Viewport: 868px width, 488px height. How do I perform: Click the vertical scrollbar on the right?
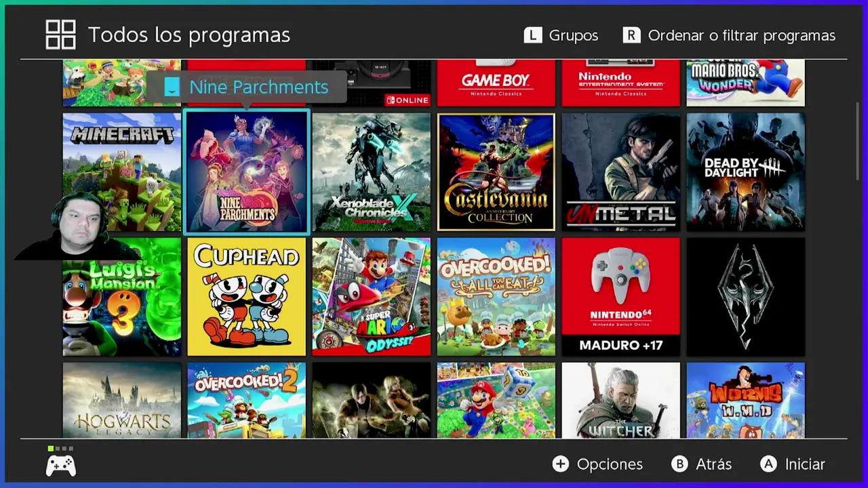tap(857, 142)
